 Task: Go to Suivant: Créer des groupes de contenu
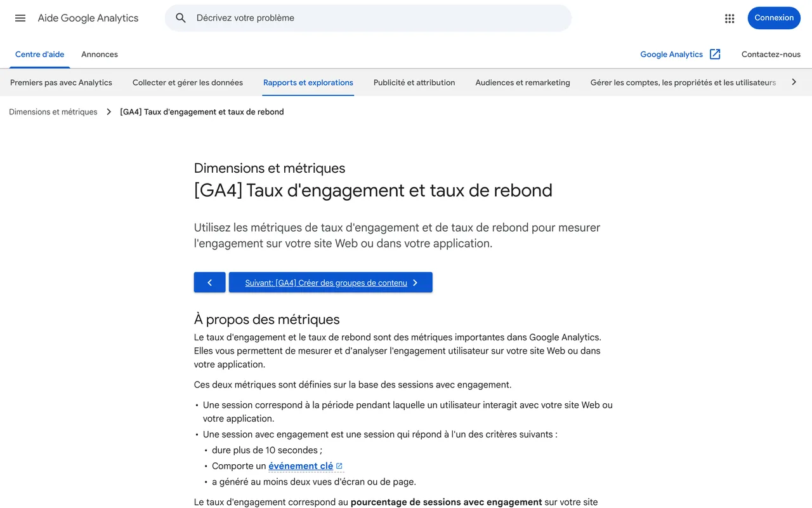331,283
